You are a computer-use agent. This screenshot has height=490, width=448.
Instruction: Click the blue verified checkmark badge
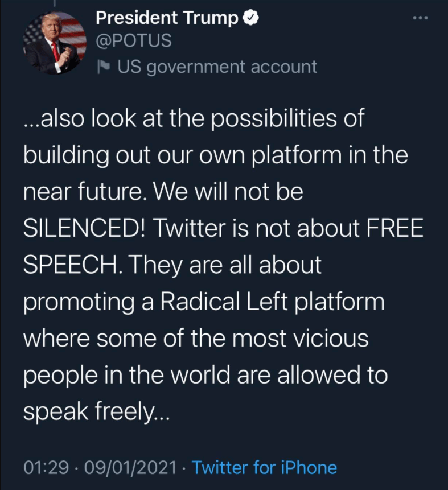click(250, 18)
